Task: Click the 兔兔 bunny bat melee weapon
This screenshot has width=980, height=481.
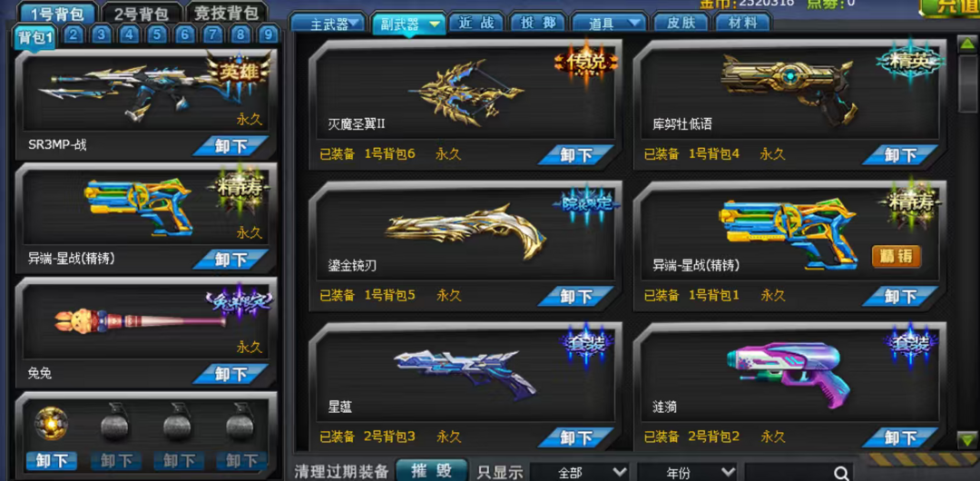Action: [141, 319]
